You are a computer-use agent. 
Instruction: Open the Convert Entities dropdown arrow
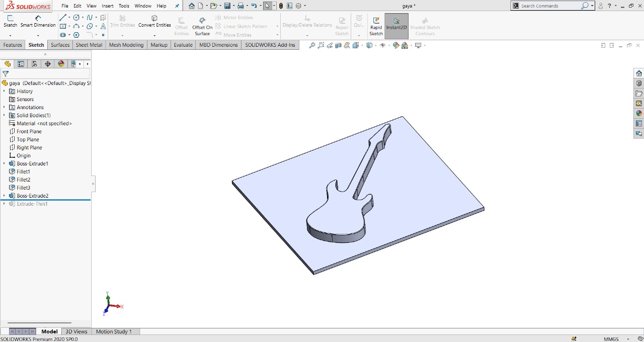[x=154, y=36]
